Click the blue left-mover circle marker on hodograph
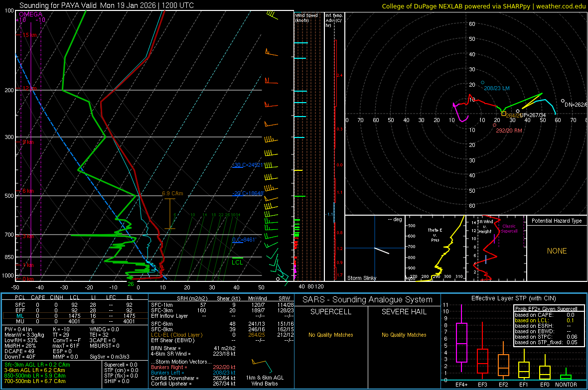 click(482, 83)
